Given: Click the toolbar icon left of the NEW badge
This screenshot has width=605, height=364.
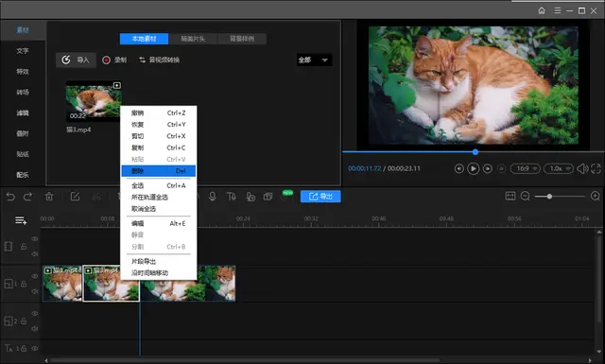Looking at the screenshot, I should click(x=268, y=197).
